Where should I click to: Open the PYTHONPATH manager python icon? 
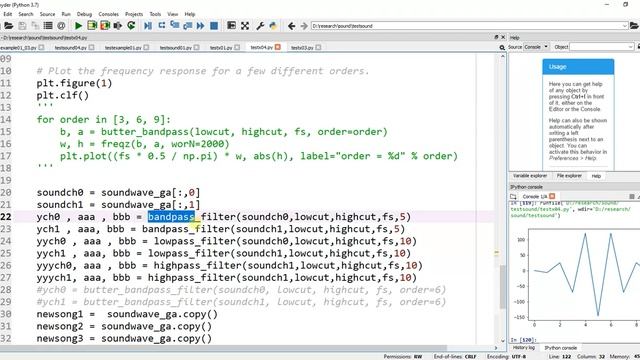[273, 26]
